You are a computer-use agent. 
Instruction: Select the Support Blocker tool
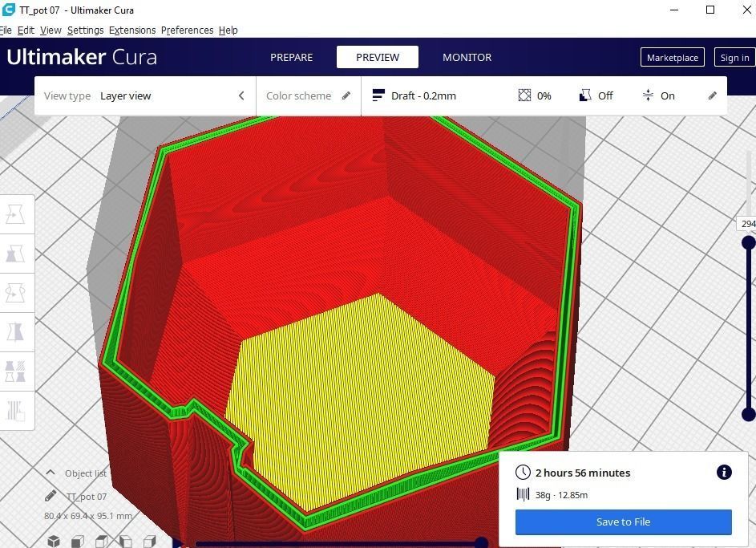(15, 411)
